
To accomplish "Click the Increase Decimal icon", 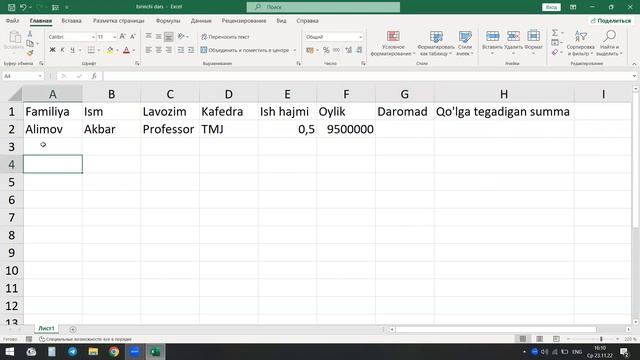I will (x=349, y=50).
